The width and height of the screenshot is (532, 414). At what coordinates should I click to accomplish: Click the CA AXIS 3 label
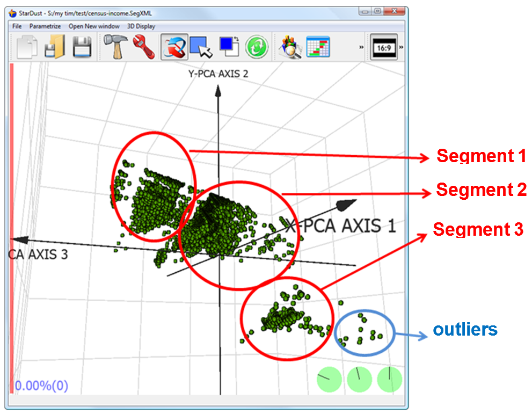point(38,255)
